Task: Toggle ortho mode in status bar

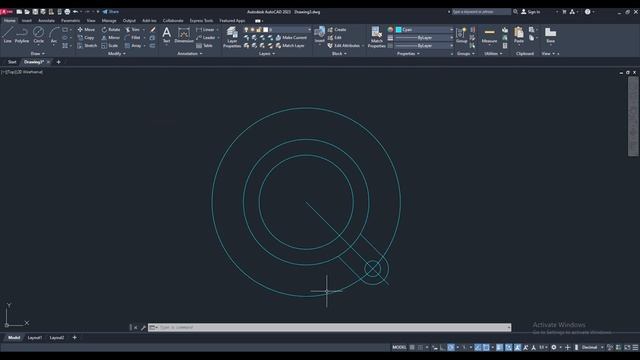Action: 443,347
